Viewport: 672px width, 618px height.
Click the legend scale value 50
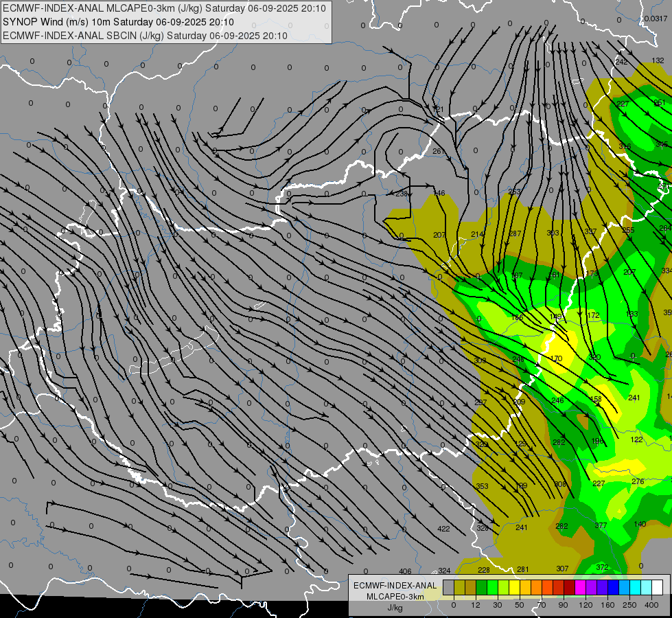pyautogui.click(x=520, y=605)
